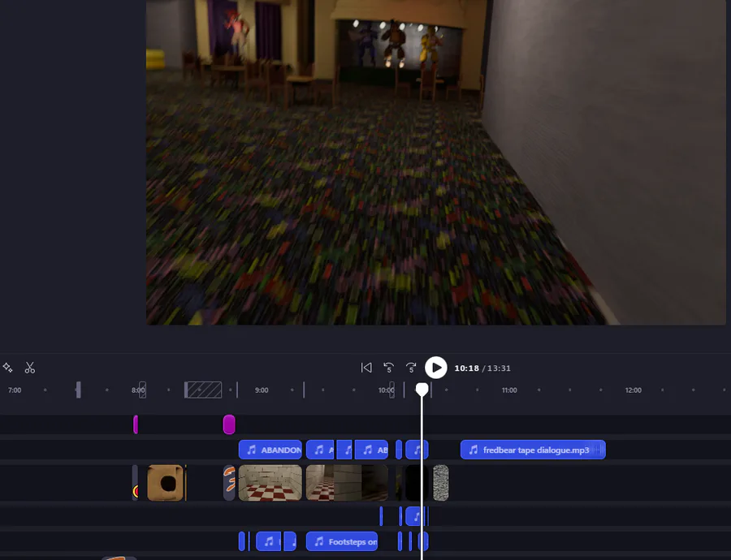Viewport: 731px width, 560px height.
Task: Click the current time 10:18
Action: (x=467, y=368)
